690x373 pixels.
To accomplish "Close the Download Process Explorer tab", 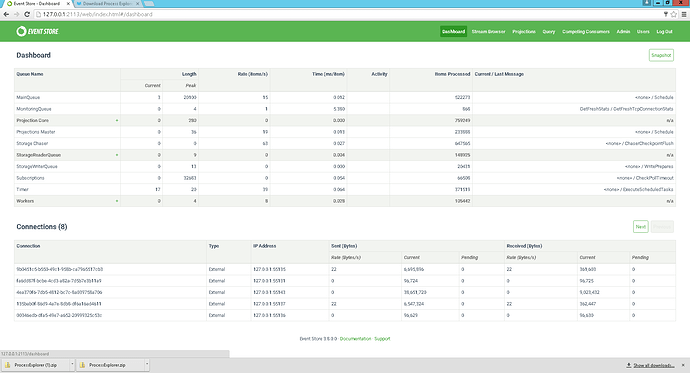I will [x=138, y=4].
